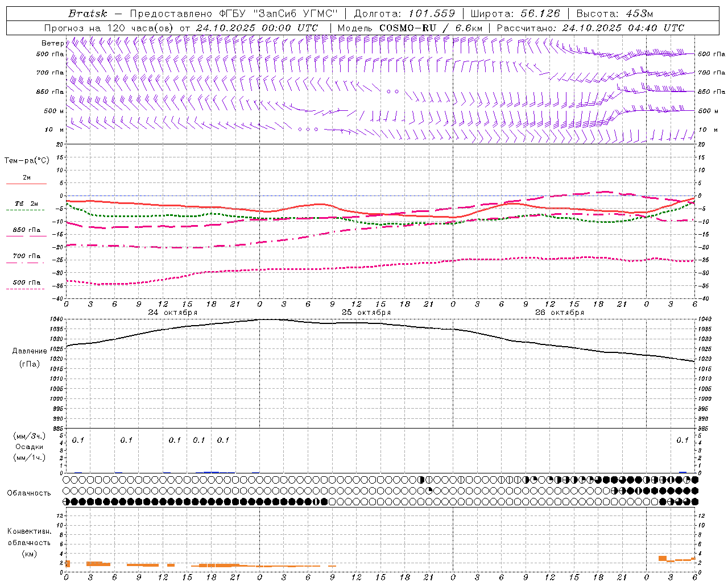Click the blue precipitation bar near hour 18
This screenshot has width=728, height=582.
(211, 472)
